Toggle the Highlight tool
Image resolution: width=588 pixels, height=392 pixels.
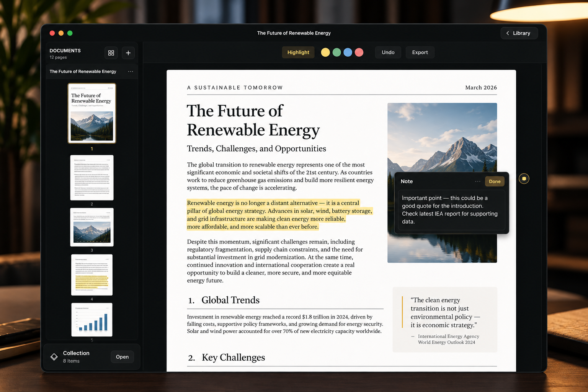click(298, 52)
